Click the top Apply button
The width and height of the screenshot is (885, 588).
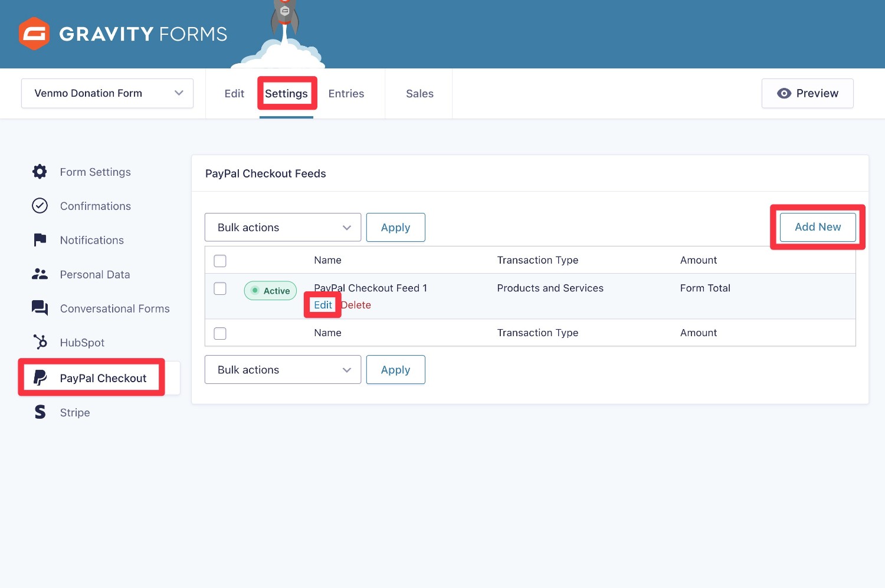pyautogui.click(x=395, y=227)
